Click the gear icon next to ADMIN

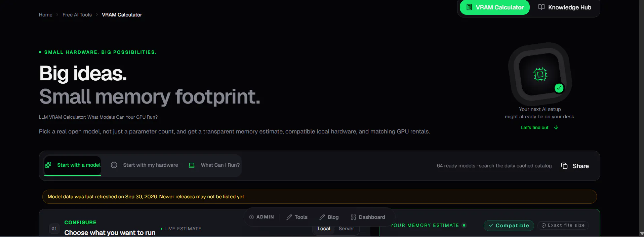click(x=251, y=217)
